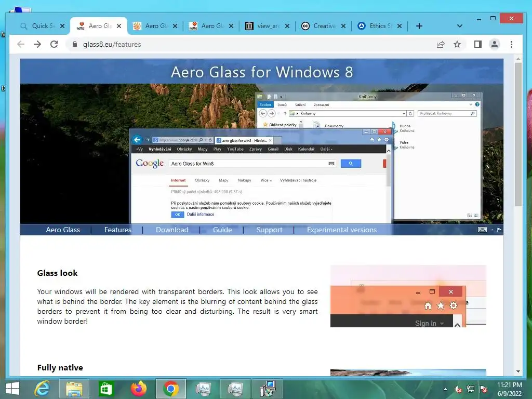This screenshot has height=399, width=532.
Task: Go back with the browser back arrow
Action: click(21, 44)
